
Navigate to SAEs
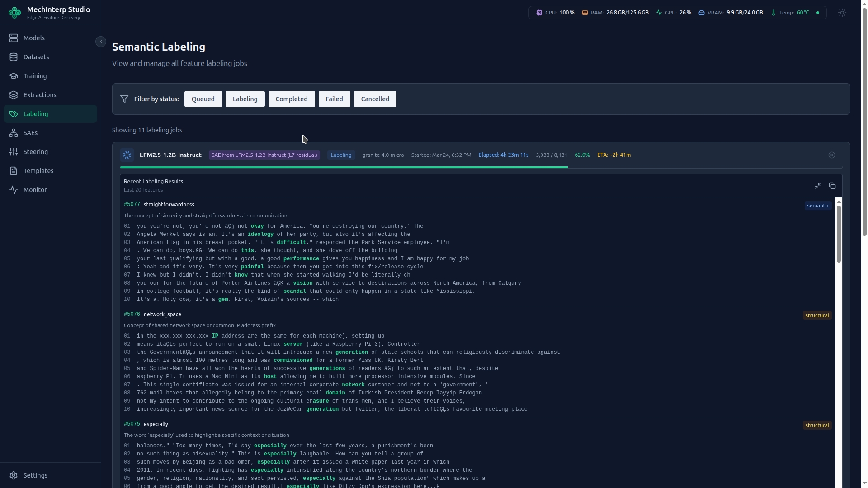[x=50, y=133]
